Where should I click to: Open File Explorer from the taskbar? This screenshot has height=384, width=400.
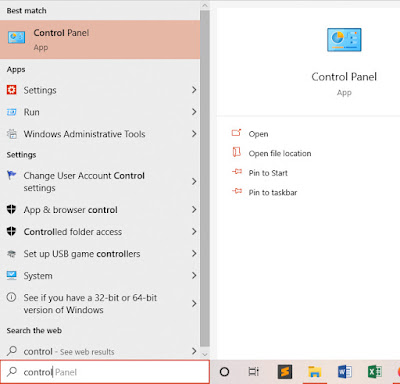click(314, 372)
